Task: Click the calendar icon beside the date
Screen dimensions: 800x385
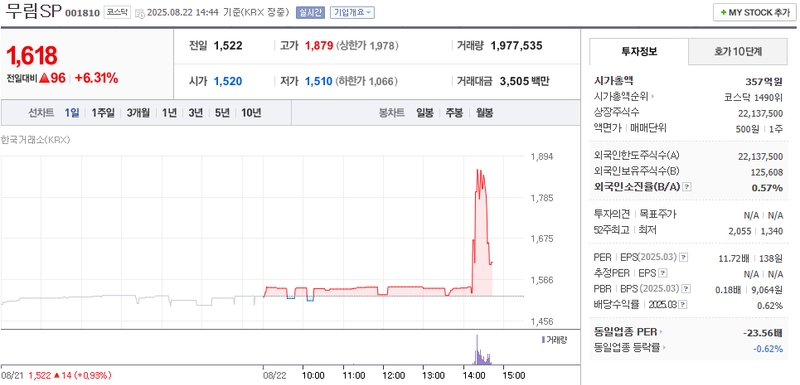Action: pyautogui.click(x=140, y=13)
